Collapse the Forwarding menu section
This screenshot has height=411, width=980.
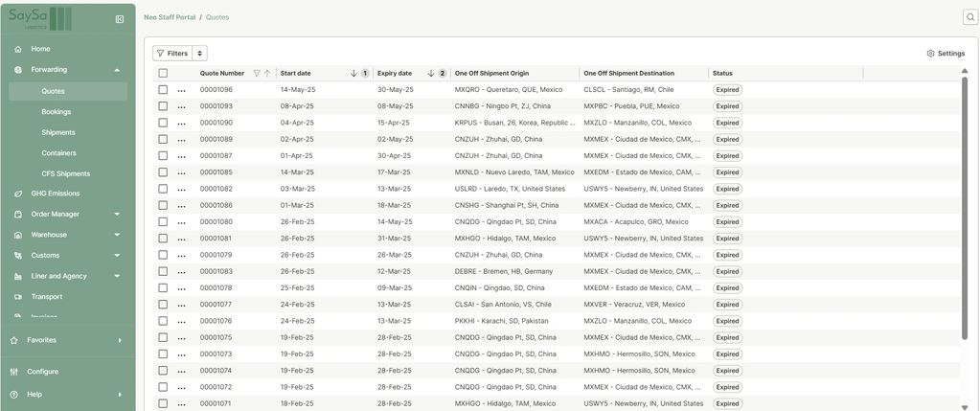pyautogui.click(x=117, y=70)
